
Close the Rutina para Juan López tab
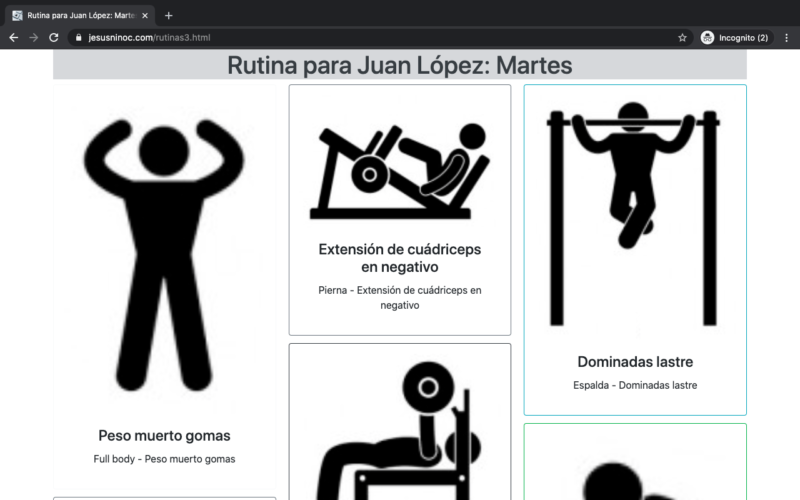coord(145,15)
